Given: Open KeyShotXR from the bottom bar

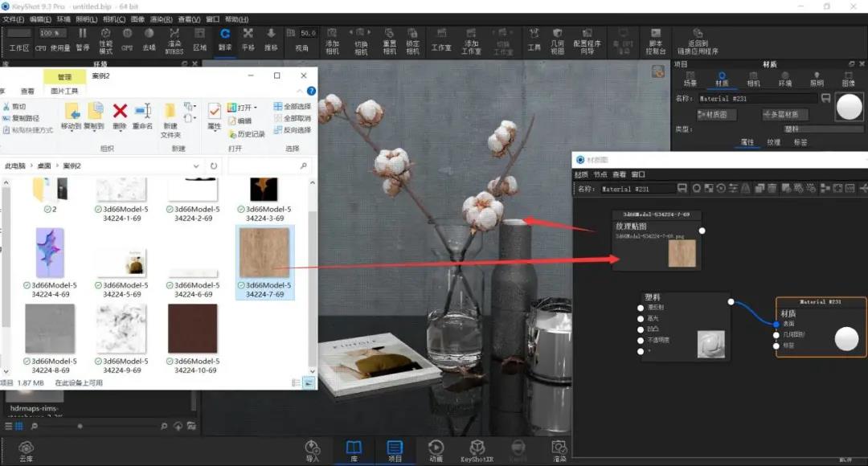Looking at the screenshot, I should coord(477,451).
